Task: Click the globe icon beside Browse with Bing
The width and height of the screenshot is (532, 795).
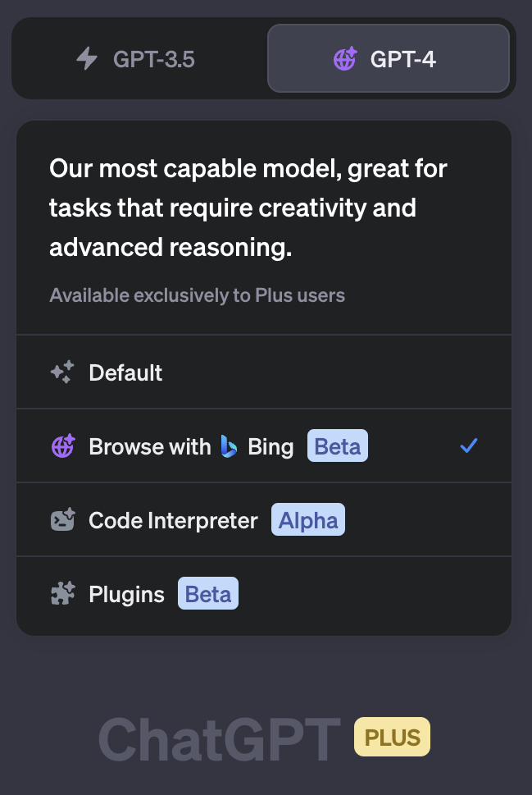Action: 61,445
